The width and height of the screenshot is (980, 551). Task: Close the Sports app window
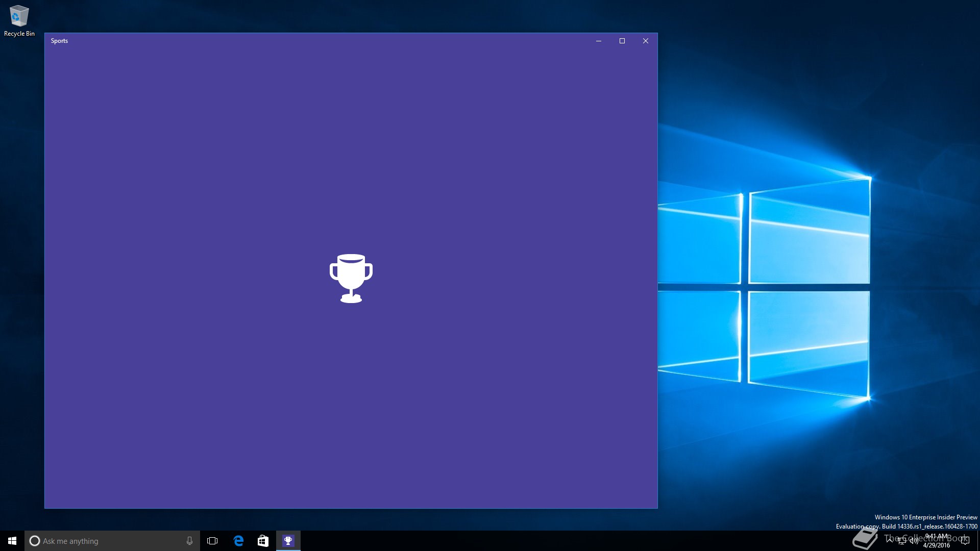(x=645, y=41)
